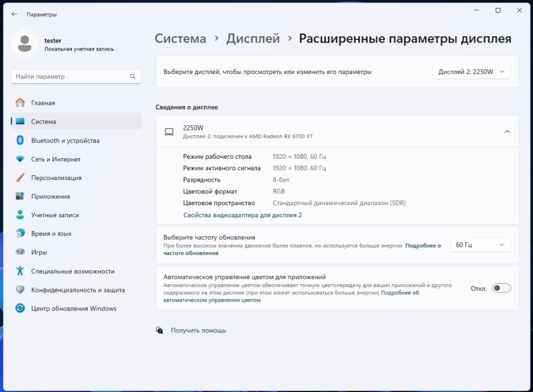Click the Расширенные параметры дисплея page title
The width and height of the screenshot is (533, 392).
pos(405,38)
